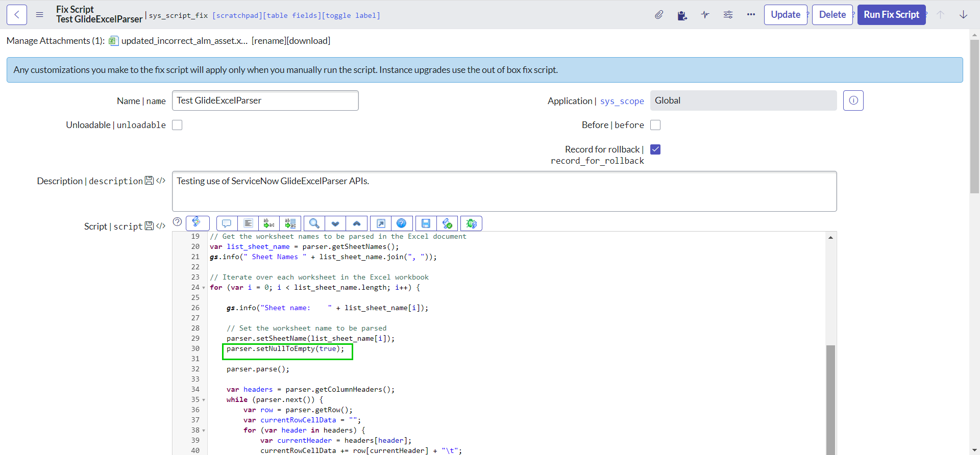Uncheck Record for rollback checkbox
Viewport: 980px width, 455px height.
click(655, 149)
